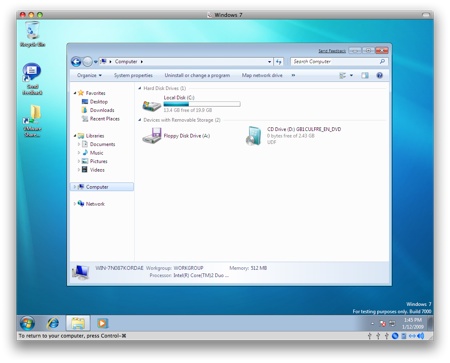
Task: Go back with the Explorer Back arrow
Action: 76,62
